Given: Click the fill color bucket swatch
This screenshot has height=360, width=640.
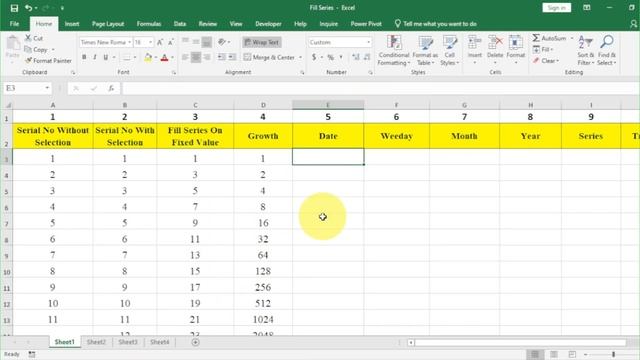Looking at the screenshot, I should (x=148, y=58).
